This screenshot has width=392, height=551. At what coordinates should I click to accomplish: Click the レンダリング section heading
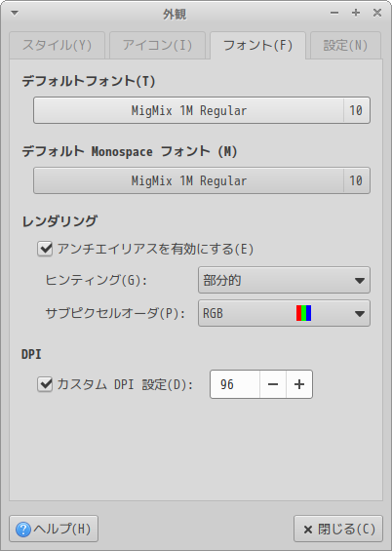click(x=59, y=221)
